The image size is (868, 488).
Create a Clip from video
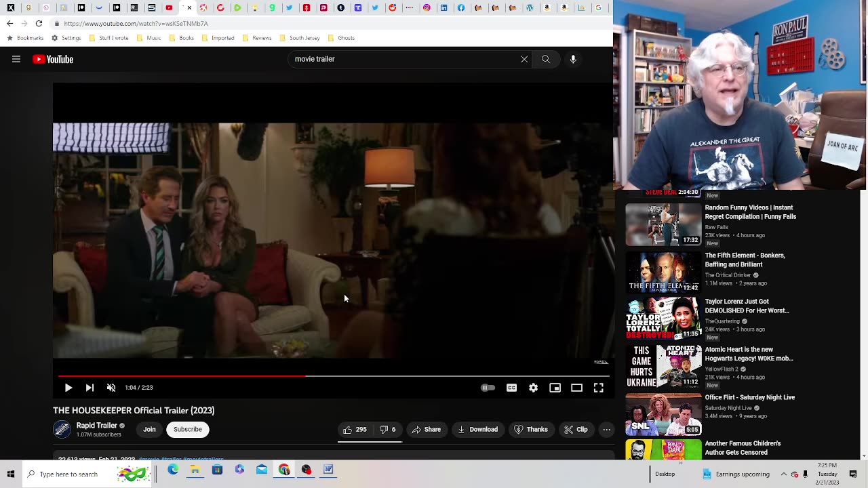pos(576,430)
